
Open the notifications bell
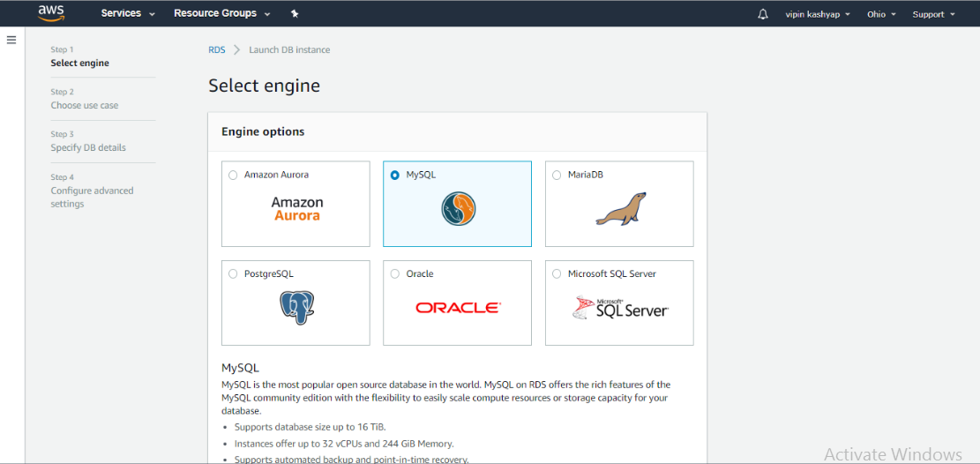click(762, 14)
